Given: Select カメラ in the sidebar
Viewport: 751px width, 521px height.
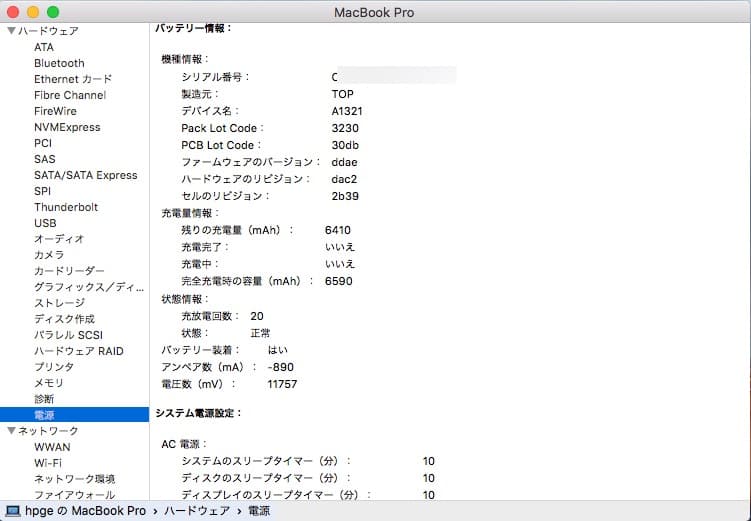Looking at the screenshot, I should [49, 255].
